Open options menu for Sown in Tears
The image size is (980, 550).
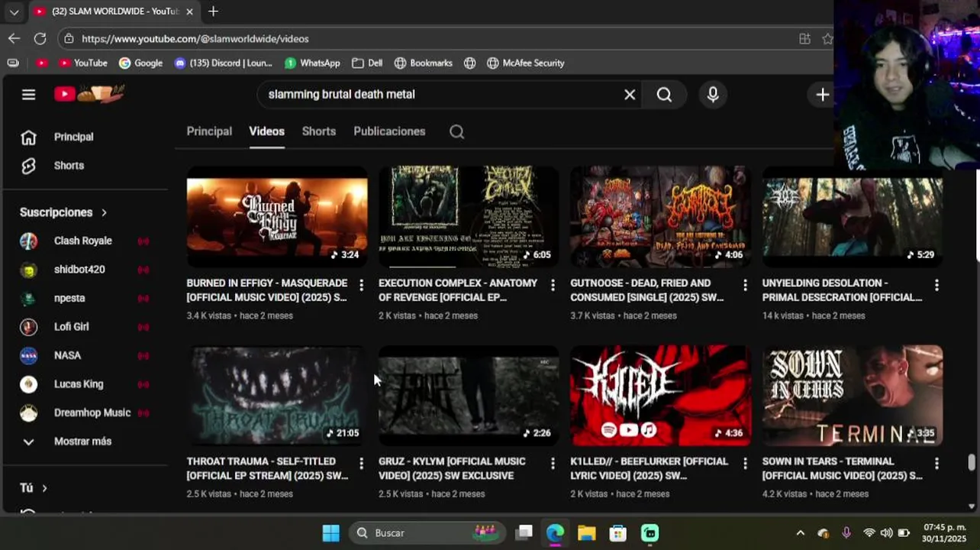(936, 464)
